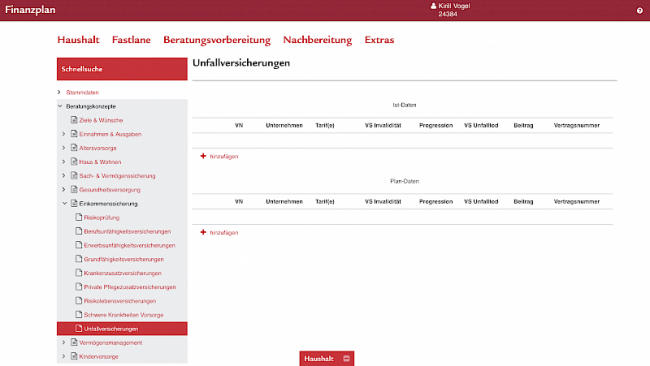Expand Haus & Wohnen chevron

coord(64,162)
